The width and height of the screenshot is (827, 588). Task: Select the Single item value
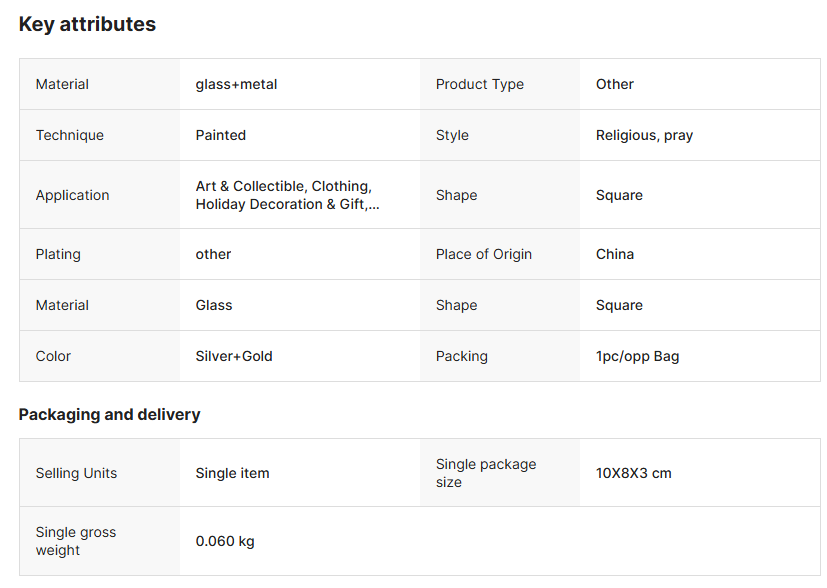point(232,473)
